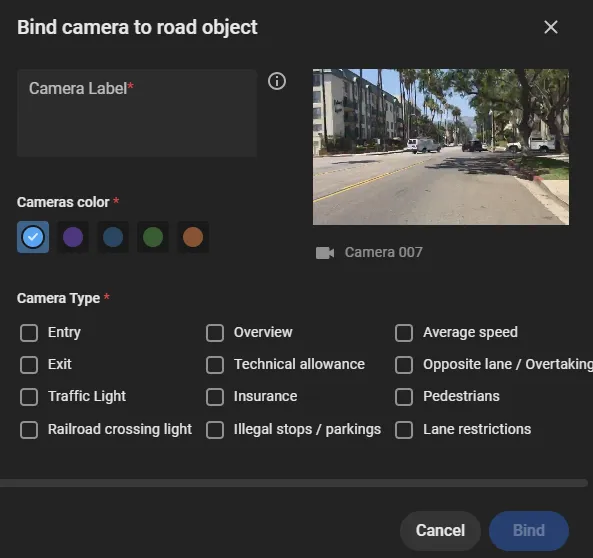The height and width of the screenshot is (558, 593).
Task: Click the info icon beside Camera Label
Action: (x=277, y=81)
